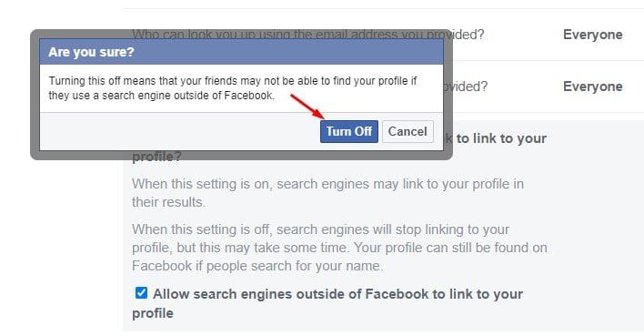Click the 'to link to your' heading fragment
Screen dimensions: 644x336
click(501, 138)
